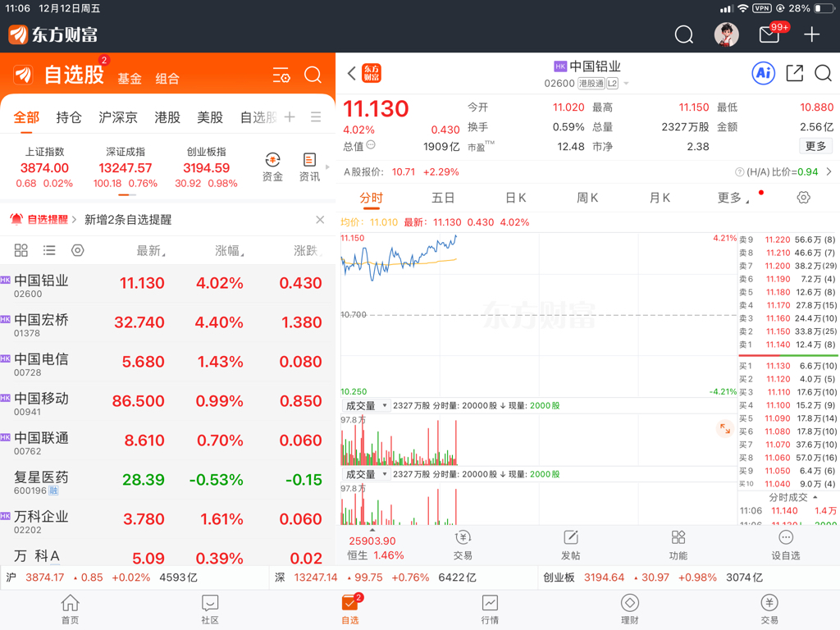Open the AI assistant icon
The width and height of the screenshot is (840, 630).
coord(764,73)
